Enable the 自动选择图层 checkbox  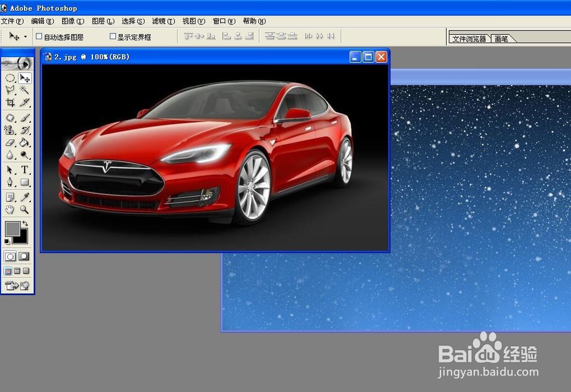click(39, 37)
